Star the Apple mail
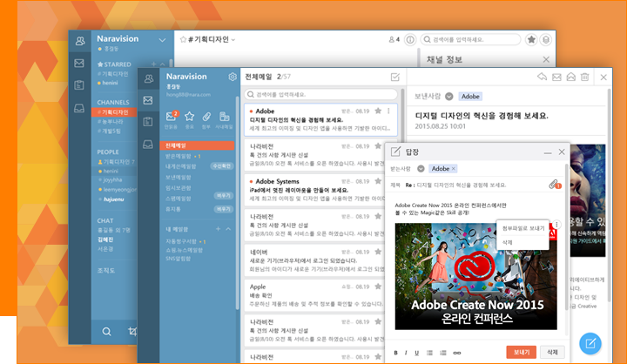The image size is (627, 364). pyautogui.click(x=378, y=286)
